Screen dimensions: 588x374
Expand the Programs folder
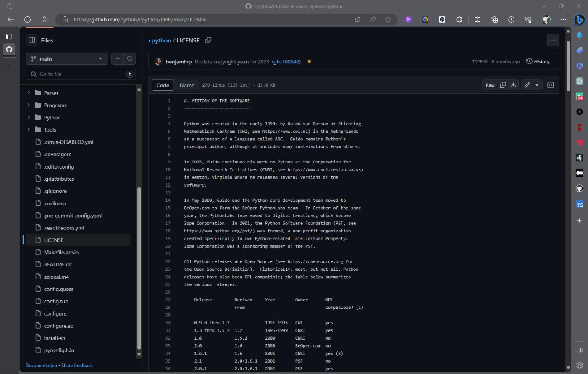coord(29,105)
